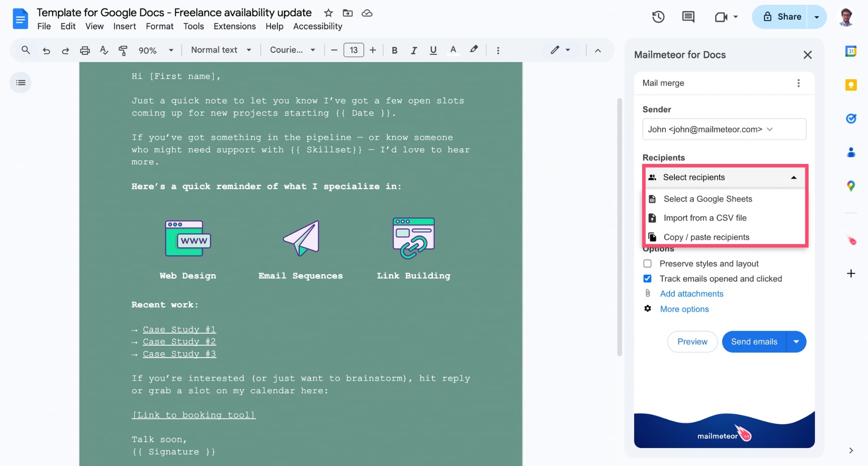This screenshot has width=868, height=466.
Task: Activate the paint format tool
Action: tap(123, 50)
